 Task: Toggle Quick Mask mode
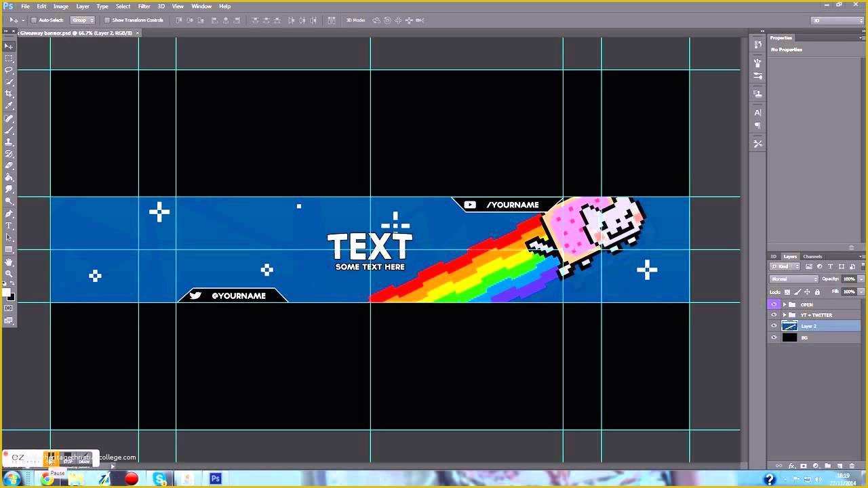click(x=9, y=308)
